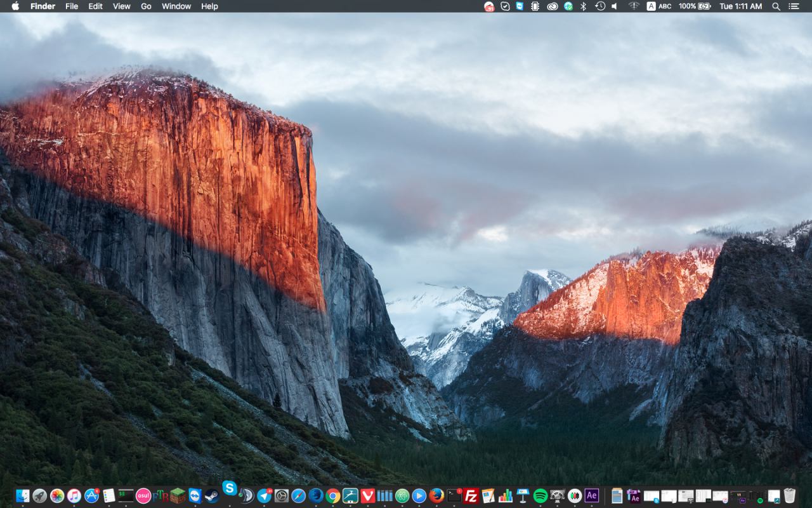Show the battery status menu
812x508 pixels.
point(695,6)
